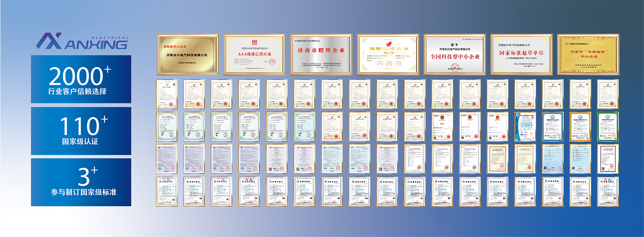Select the green-bordered certification certificate

608,127
